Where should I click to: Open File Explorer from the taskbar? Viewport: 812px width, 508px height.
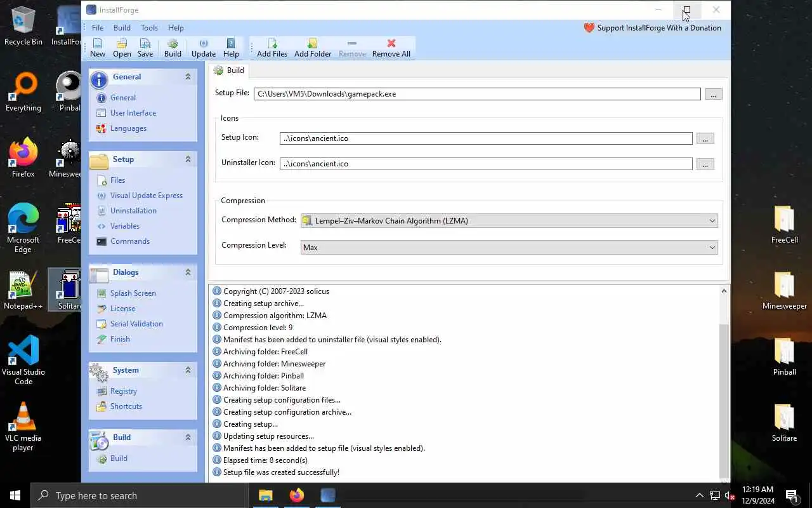pyautogui.click(x=265, y=495)
